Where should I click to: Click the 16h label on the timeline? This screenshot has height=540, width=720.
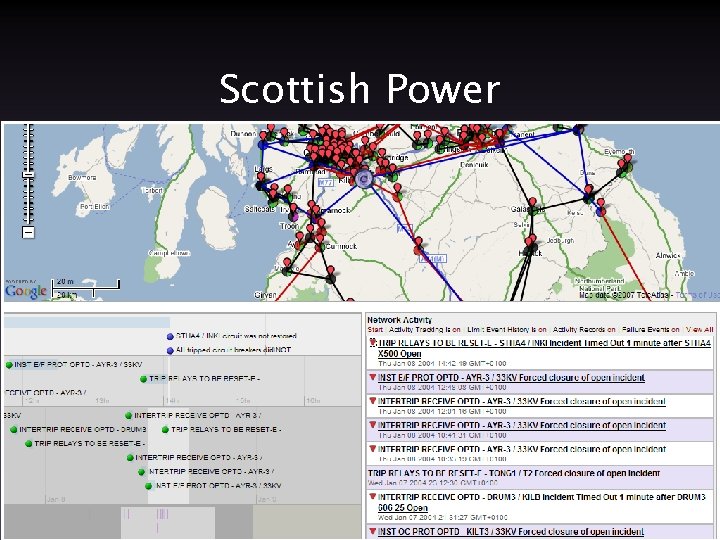pos(313,401)
